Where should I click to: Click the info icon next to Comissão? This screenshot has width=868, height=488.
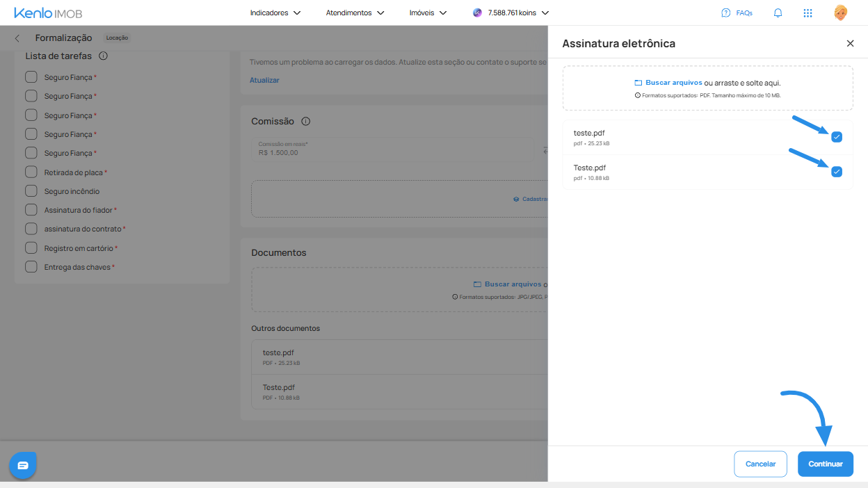click(305, 121)
